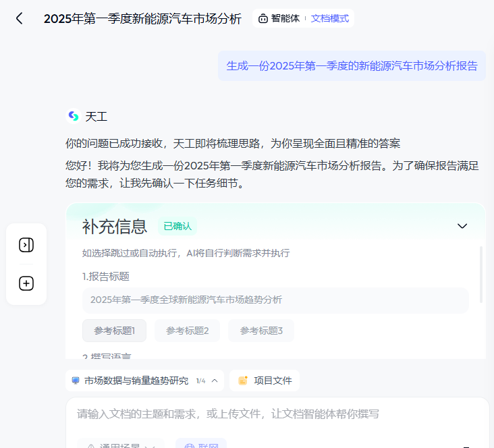
Task: Select 参考标题2 suggestion
Action: [x=187, y=331]
